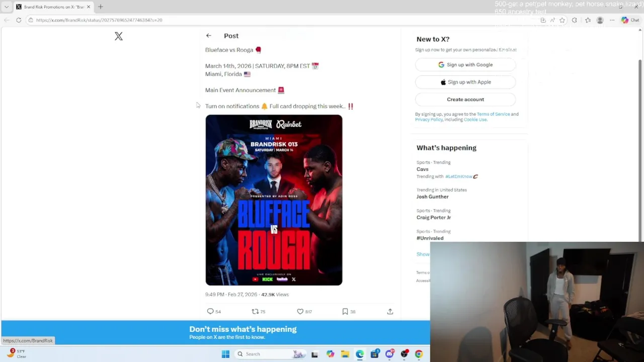Launch Copilot from the taskbar

330,354
